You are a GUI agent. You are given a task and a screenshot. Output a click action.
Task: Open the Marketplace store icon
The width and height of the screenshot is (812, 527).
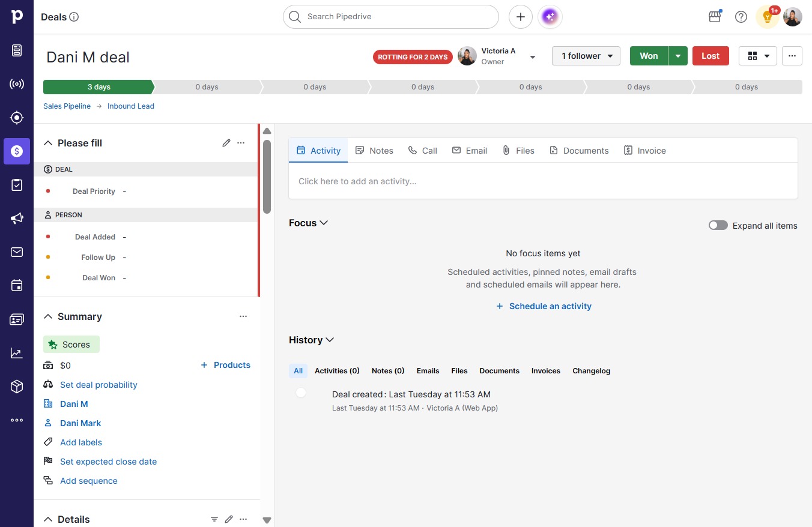click(x=715, y=17)
